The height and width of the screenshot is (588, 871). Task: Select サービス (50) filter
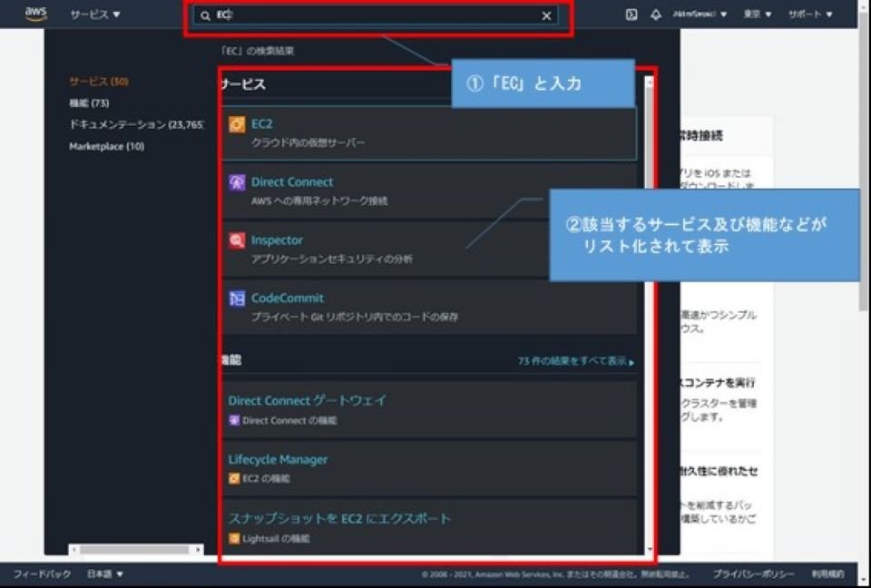tap(99, 82)
